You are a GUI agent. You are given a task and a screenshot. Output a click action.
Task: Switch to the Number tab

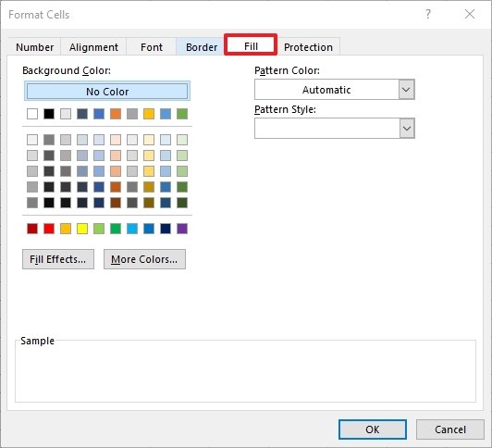click(34, 47)
